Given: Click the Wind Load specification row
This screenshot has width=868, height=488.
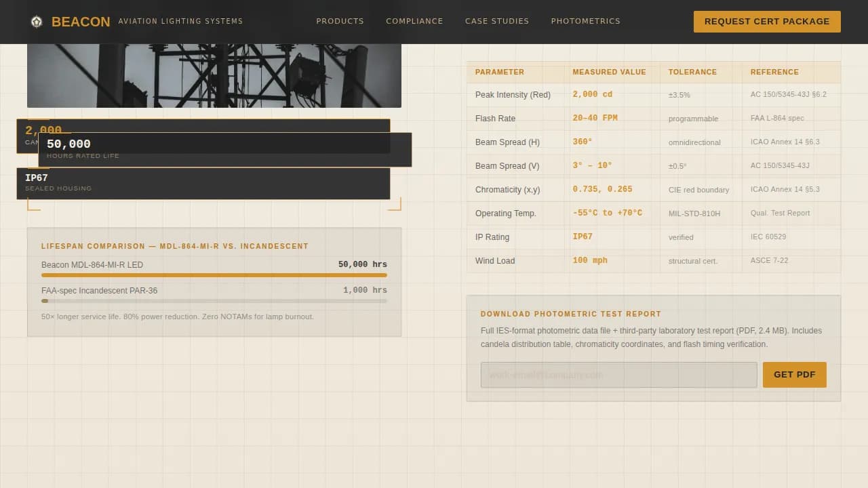Looking at the screenshot, I should click(610, 260).
